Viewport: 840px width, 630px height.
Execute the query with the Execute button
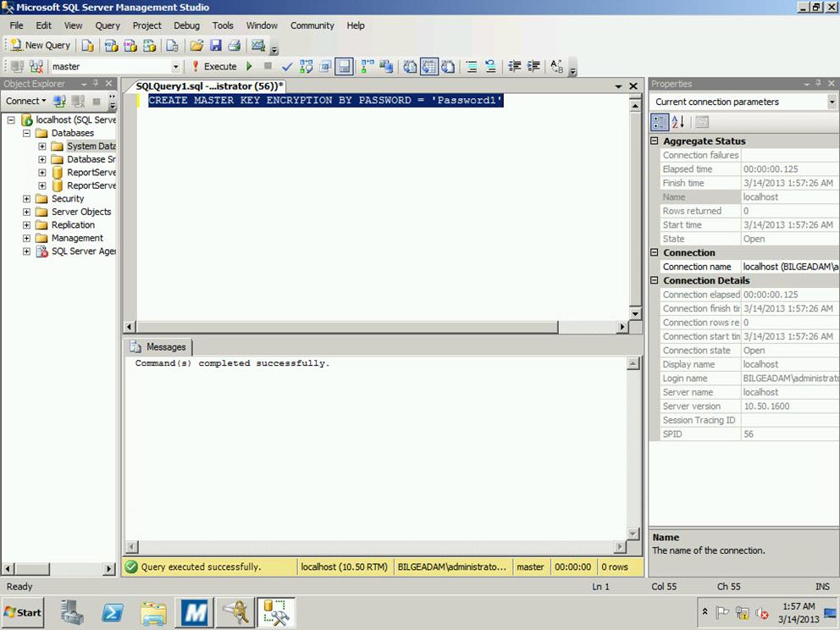[214, 66]
